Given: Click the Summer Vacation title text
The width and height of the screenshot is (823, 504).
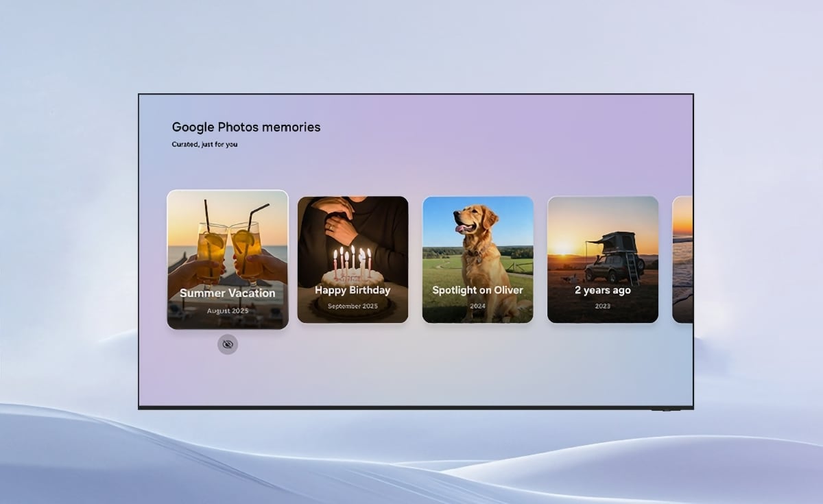Looking at the screenshot, I should coord(227,293).
